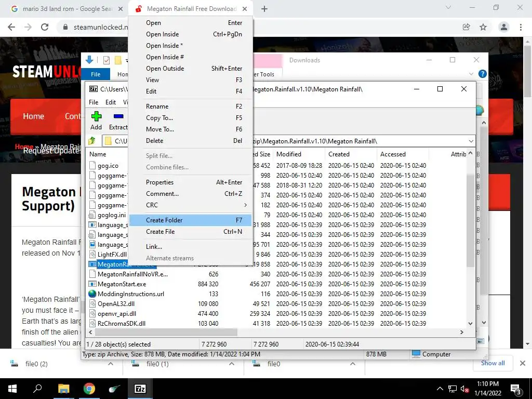Expand the Explorer ribbon chevron
This screenshot has width=532, height=399.
tap(471, 74)
